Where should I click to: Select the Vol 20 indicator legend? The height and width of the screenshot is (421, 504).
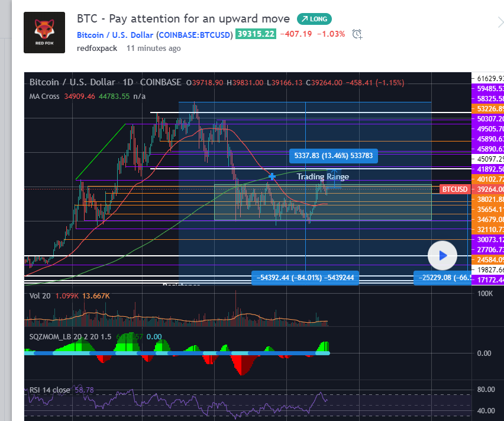tap(40, 295)
